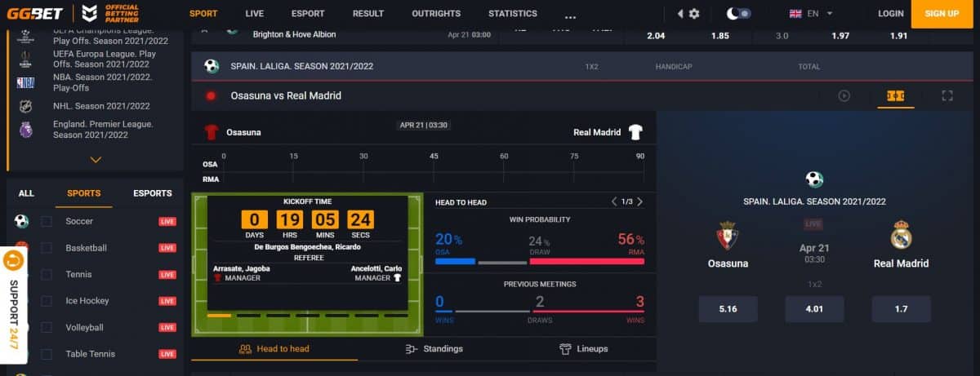The width and height of the screenshot is (980, 376).
Task: Go to previous head to head page
Action: tap(614, 201)
